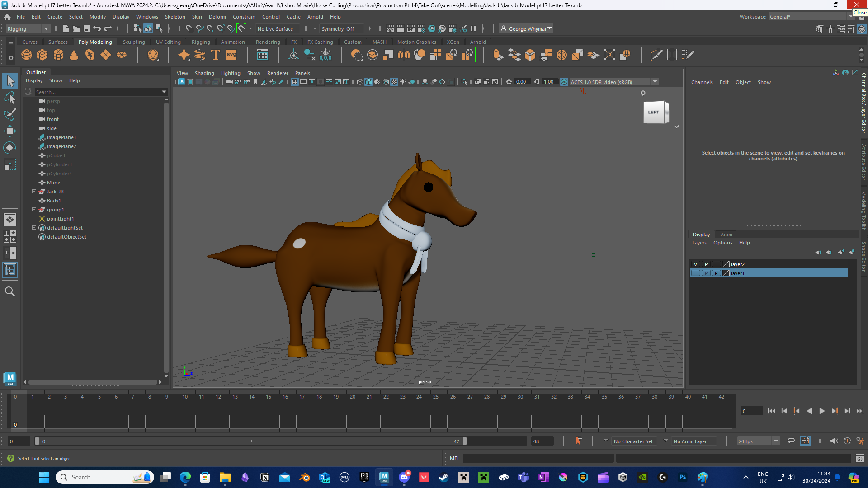868x488 pixels.
Task: Click the LEFT face of view cube
Action: pyautogui.click(x=654, y=112)
